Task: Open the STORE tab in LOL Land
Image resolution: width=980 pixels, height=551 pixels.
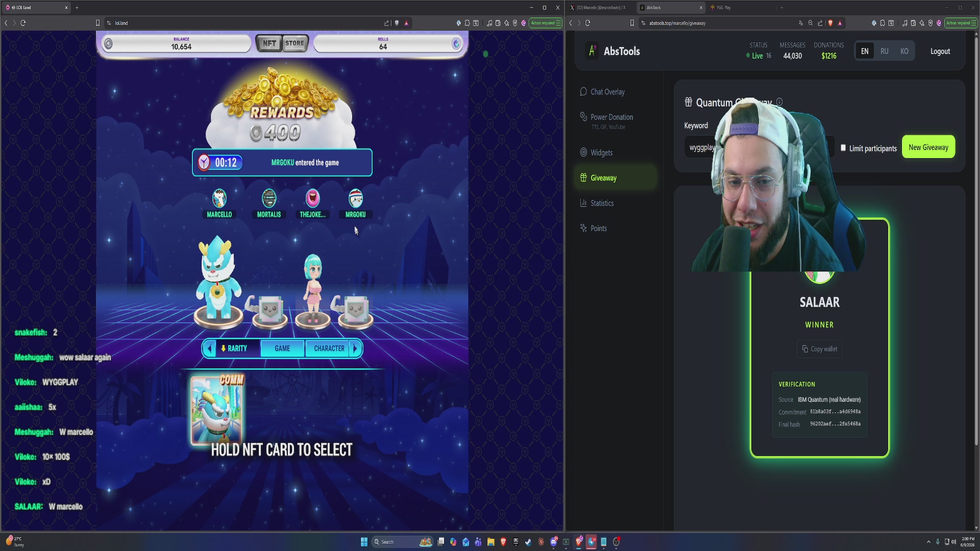Action: click(x=295, y=43)
